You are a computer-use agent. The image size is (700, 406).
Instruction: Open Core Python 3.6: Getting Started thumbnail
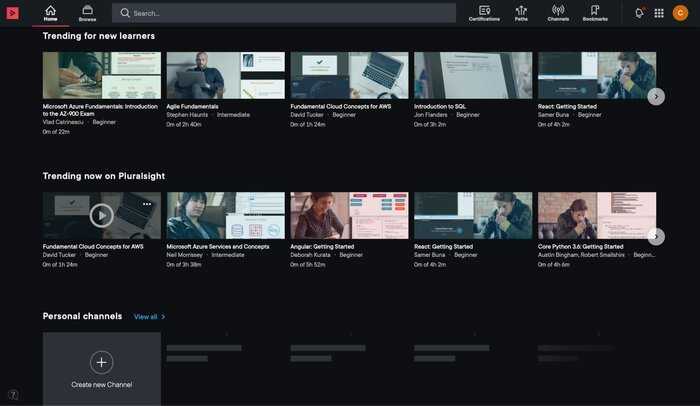pyautogui.click(x=597, y=215)
